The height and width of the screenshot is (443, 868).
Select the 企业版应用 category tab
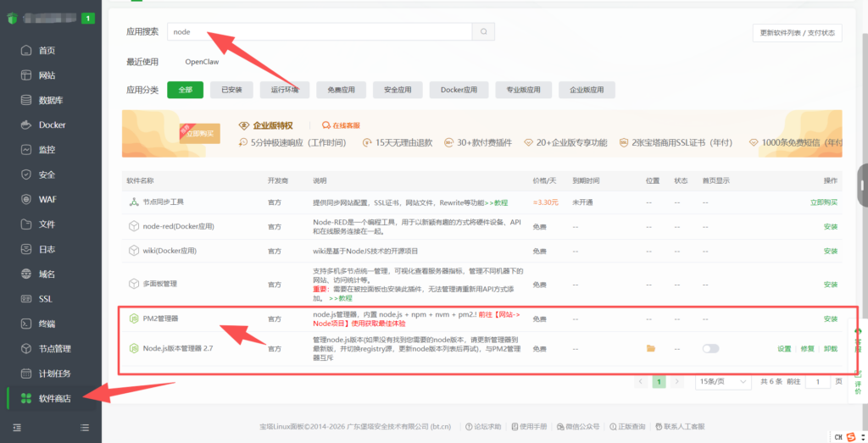pyautogui.click(x=587, y=90)
